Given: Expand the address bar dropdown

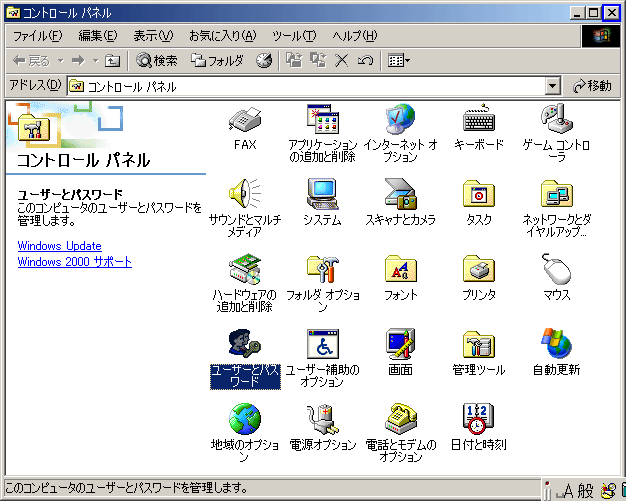Looking at the screenshot, I should (x=553, y=86).
